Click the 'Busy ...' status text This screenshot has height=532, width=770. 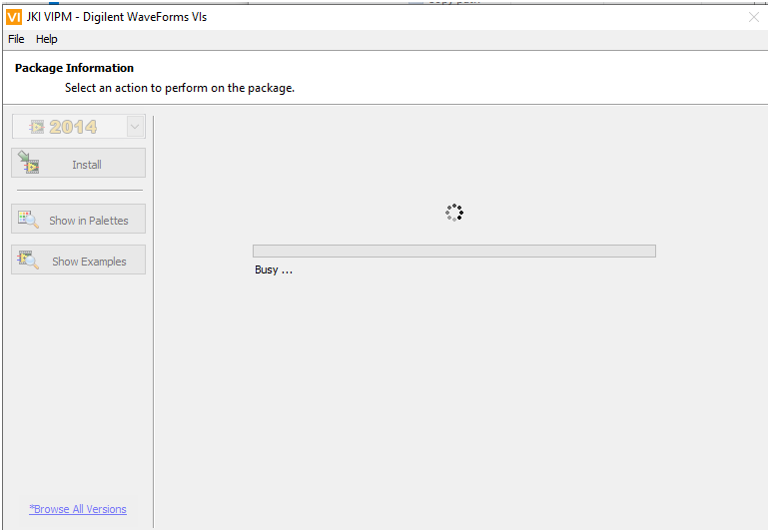click(274, 269)
